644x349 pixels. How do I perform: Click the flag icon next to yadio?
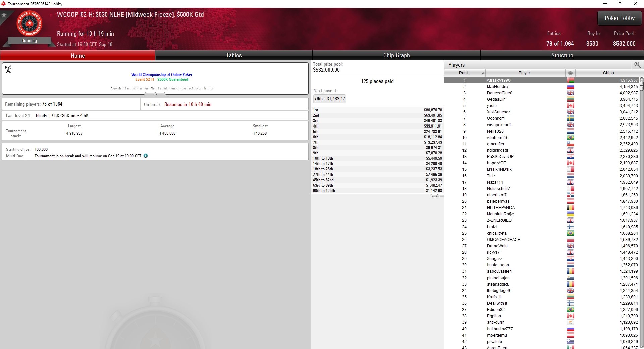tap(570, 106)
